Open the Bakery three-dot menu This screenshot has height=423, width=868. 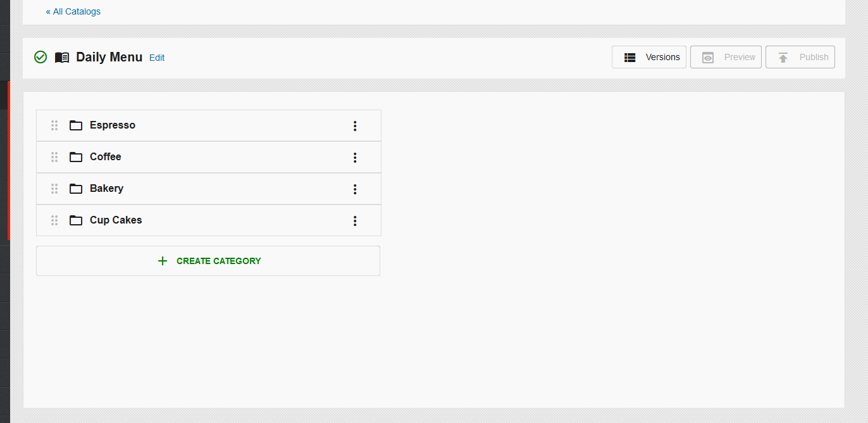point(355,189)
